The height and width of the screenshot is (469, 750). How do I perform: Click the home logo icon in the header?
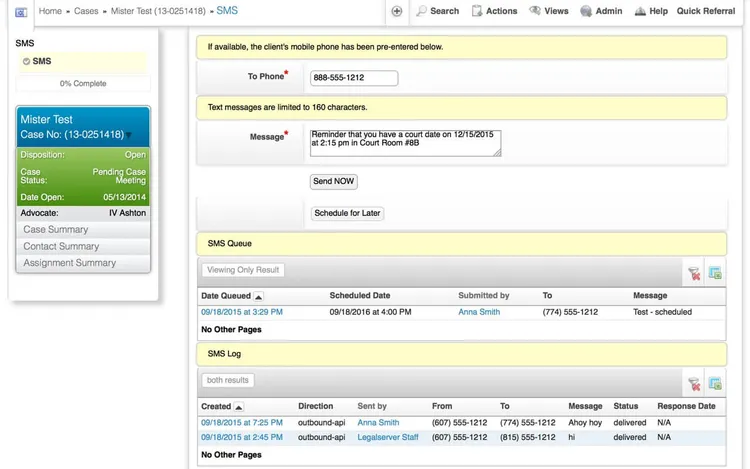point(21,12)
